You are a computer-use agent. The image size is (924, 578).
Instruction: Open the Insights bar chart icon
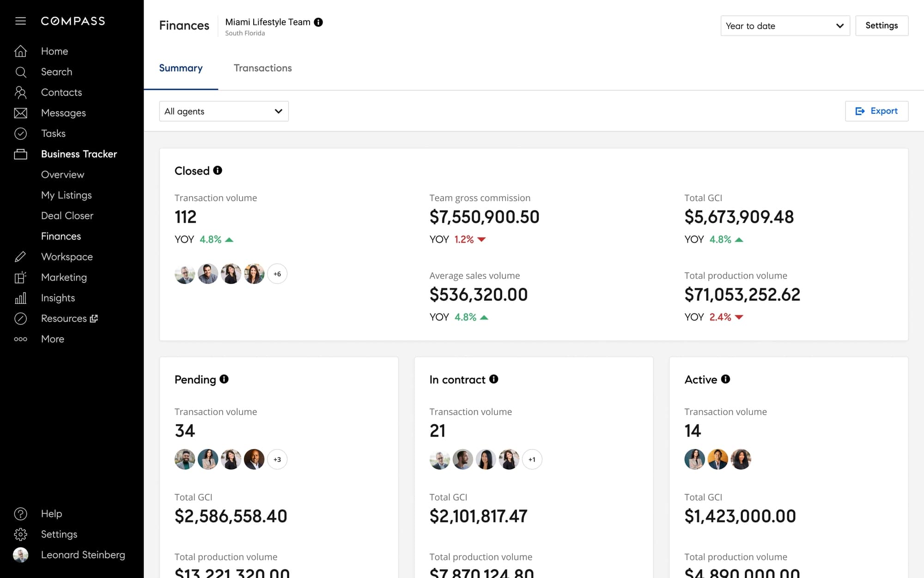20,298
